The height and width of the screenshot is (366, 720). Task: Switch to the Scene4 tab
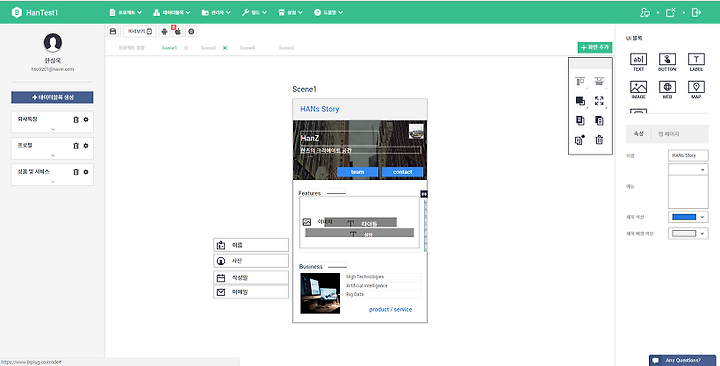click(x=247, y=48)
